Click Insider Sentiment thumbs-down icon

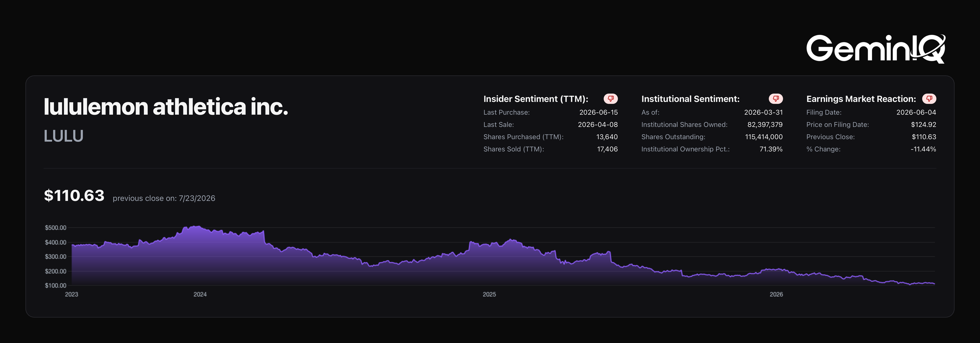[611, 99]
